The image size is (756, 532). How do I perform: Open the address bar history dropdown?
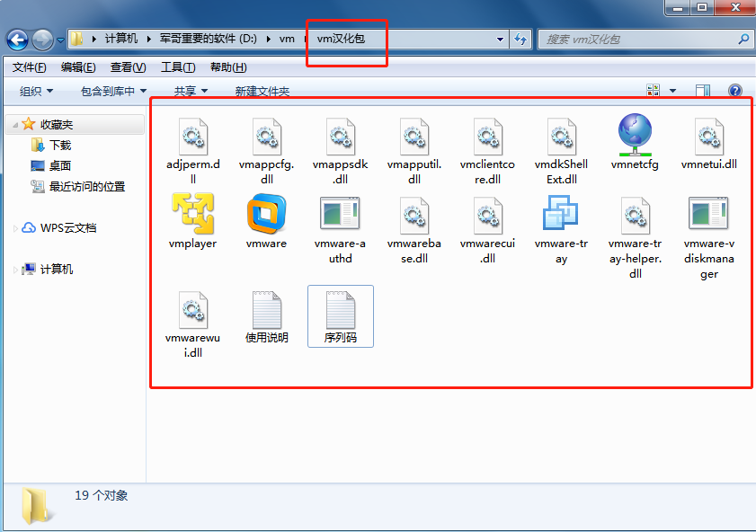[501, 39]
